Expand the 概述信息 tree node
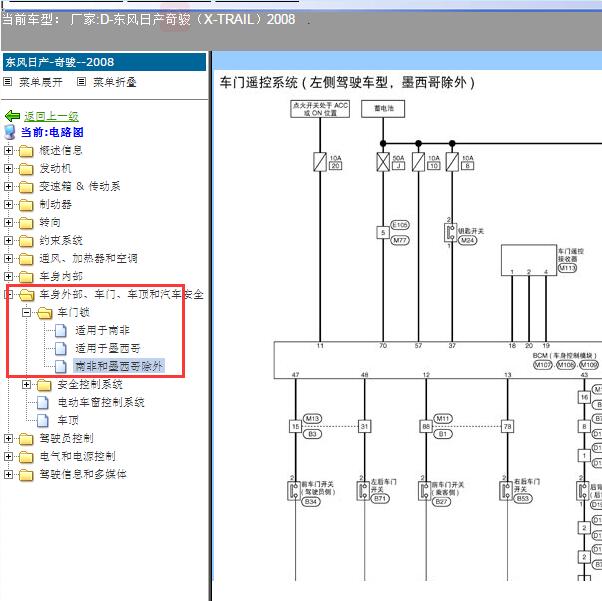602x601 pixels. (9, 151)
